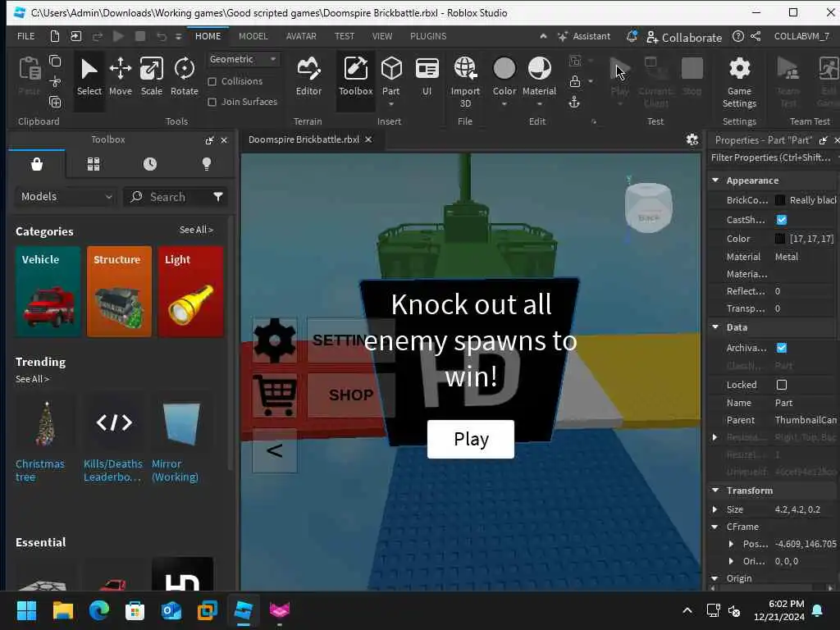Click the in-game shop cart icon
The image size is (840, 630).
[274, 395]
